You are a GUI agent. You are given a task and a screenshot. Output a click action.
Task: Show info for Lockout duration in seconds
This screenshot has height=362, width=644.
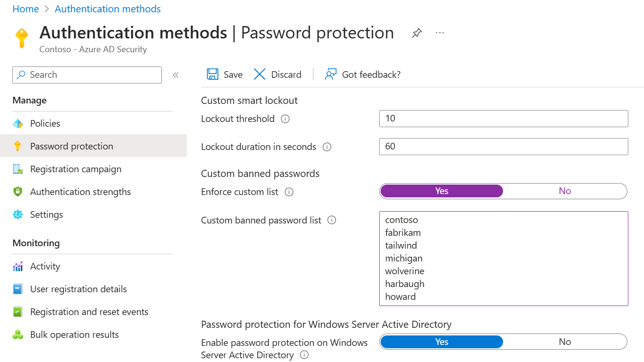click(x=327, y=147)
